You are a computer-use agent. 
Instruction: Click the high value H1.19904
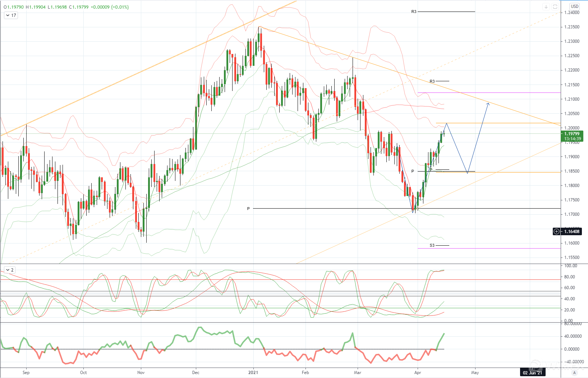(x=36, y=7)
